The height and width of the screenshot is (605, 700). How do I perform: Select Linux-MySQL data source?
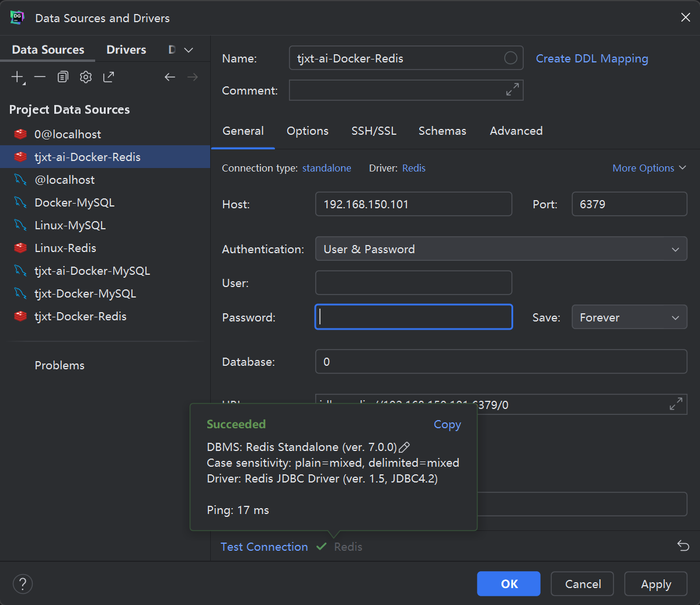pos(105,225)
